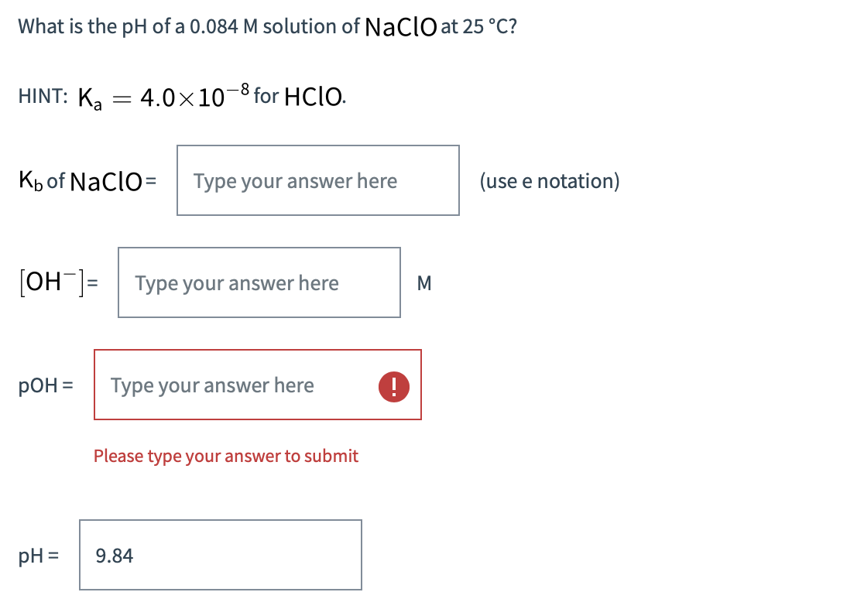Click the 'use e notation' label
Screen dimensions: 864x616
[x=550, y=180]
